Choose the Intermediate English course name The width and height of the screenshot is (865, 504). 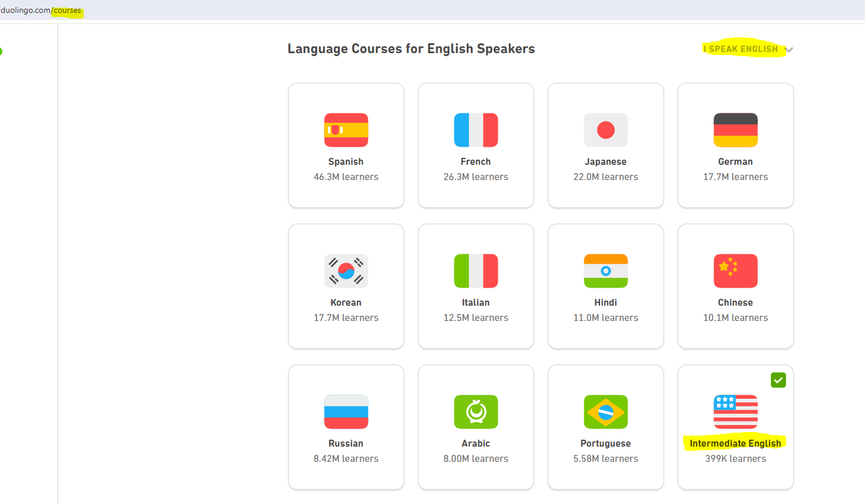(736, 444)
